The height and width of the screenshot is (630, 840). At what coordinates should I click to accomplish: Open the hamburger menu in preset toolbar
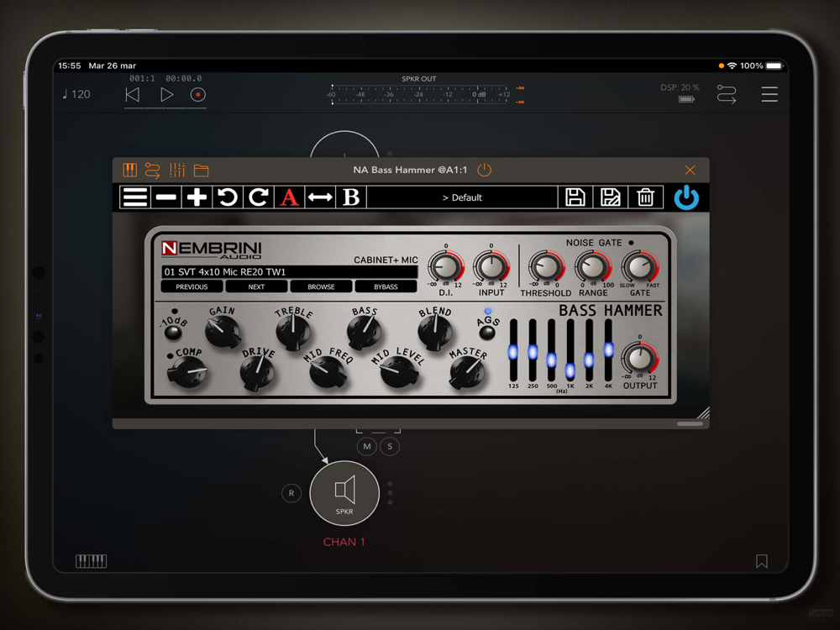coord(135,197)
